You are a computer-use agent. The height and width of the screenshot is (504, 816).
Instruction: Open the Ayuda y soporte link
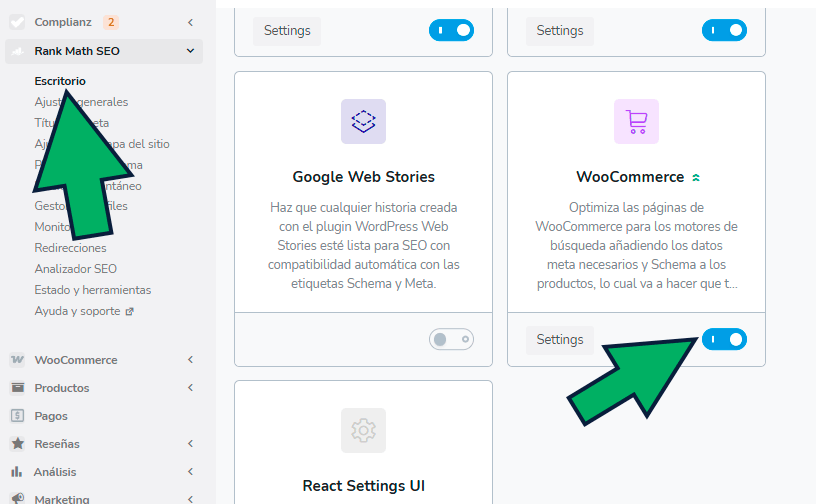[77, 311]
